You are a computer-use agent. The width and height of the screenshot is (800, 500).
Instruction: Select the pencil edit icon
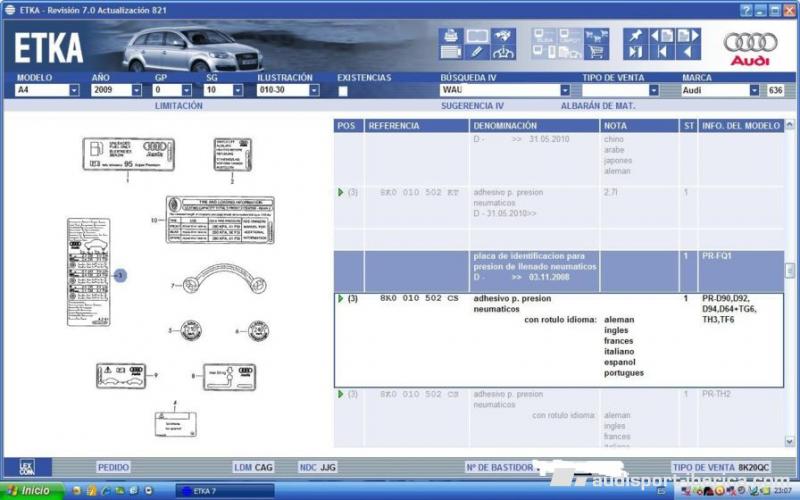477,52
